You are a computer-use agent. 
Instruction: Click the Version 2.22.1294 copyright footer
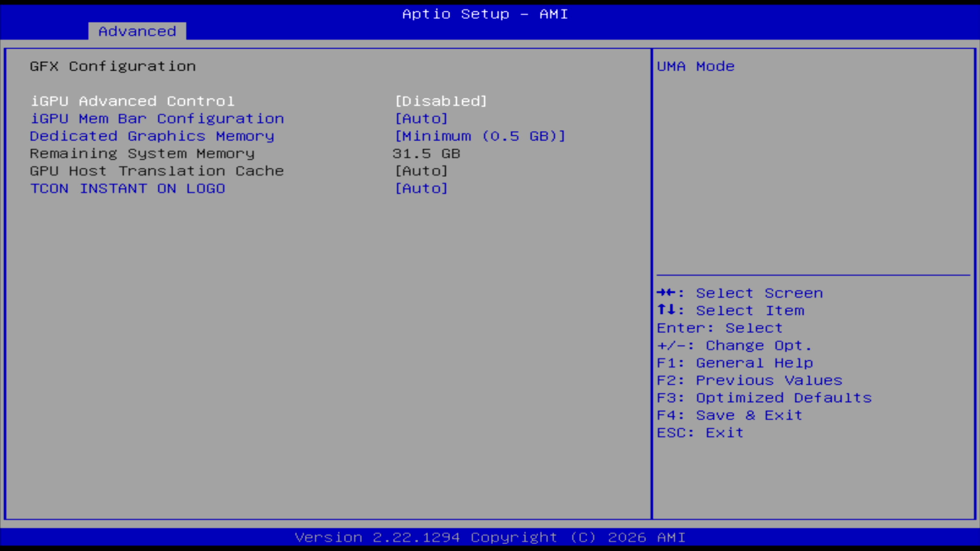pos(490,538)
